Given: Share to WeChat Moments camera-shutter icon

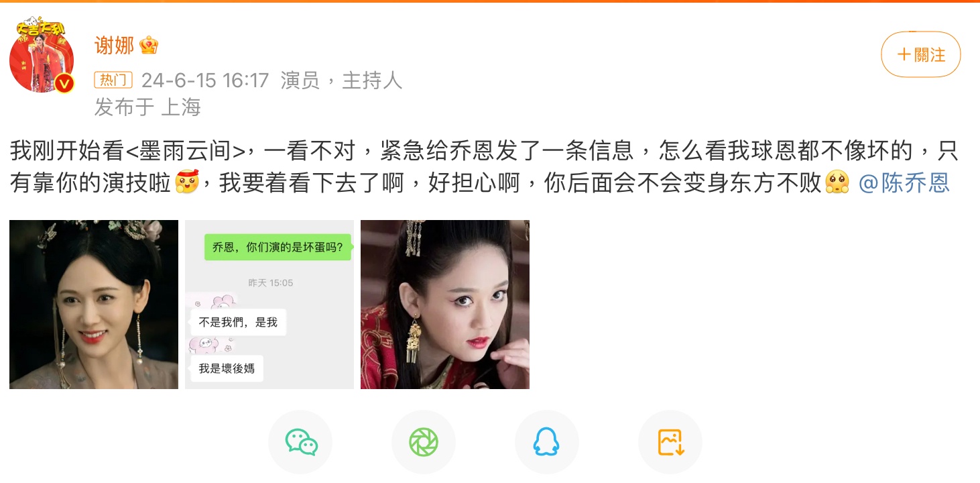Looking at the screenshot, I should (424, 442).
